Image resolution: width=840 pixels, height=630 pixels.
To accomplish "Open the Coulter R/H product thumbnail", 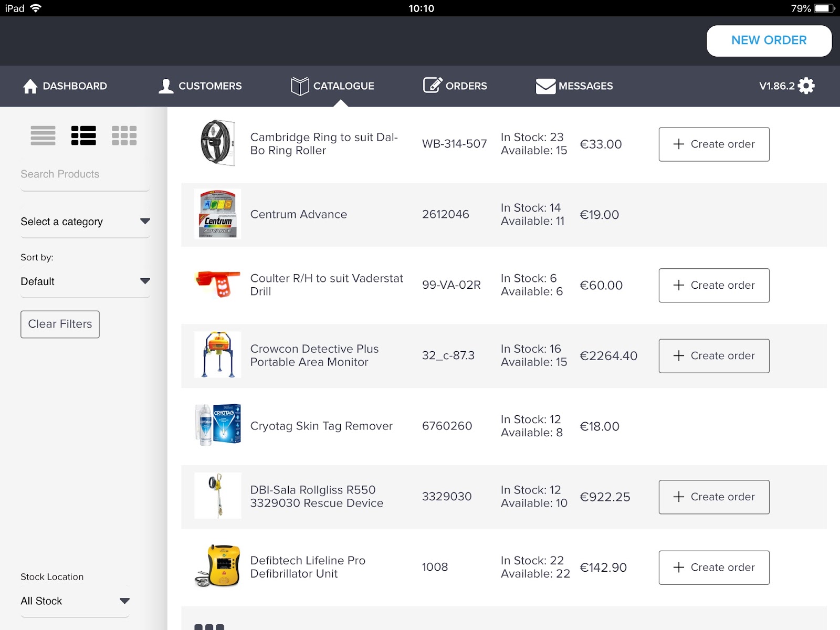I will tap(217, 284).
